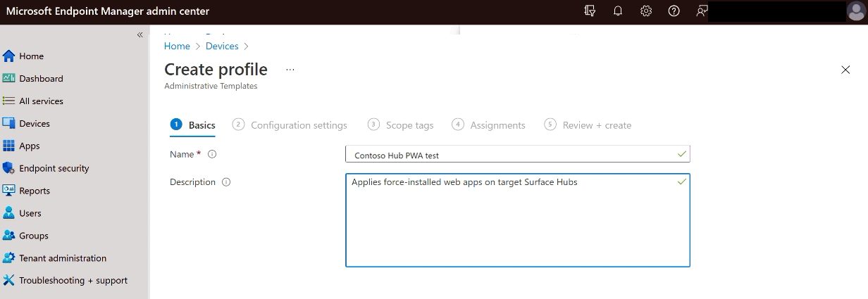Switch to Configuration settings step
The image size is (868, 299).
[x=299, y=125]
